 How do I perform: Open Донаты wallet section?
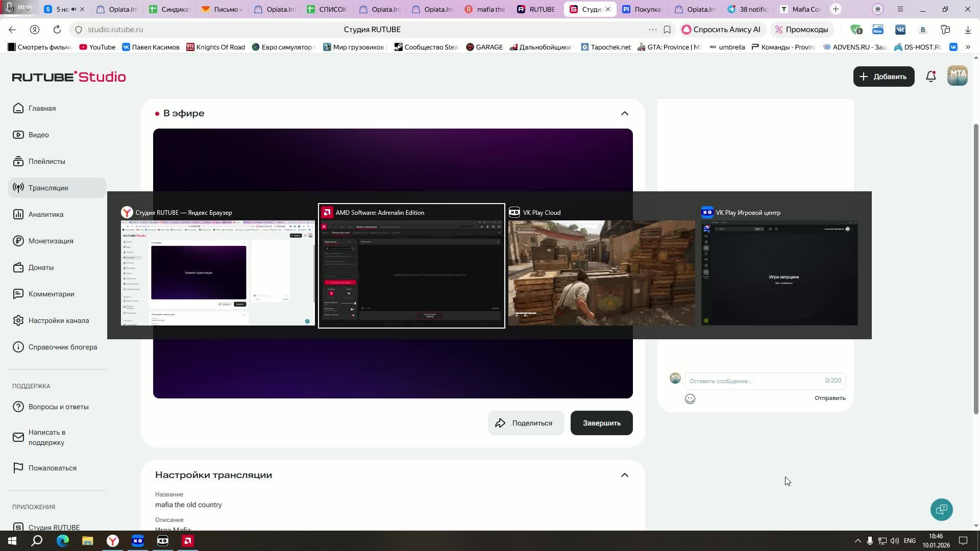click(41, 267)
